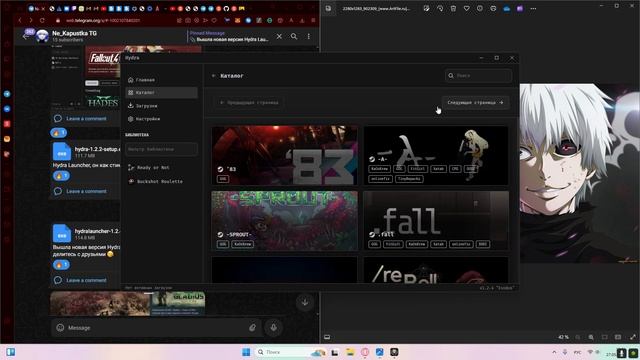Download the hydralauncher-1.2 file icon
The width and height of the screenshot is (640, 360).
pos(62,233)
